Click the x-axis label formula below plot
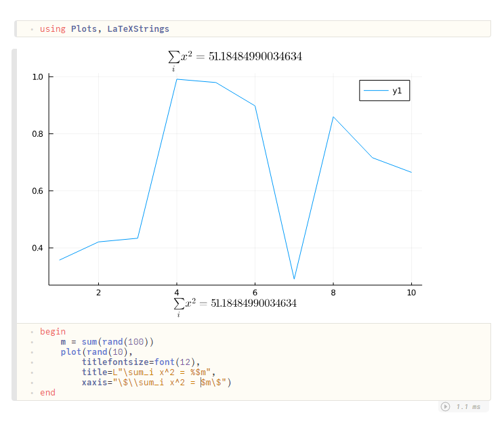This screenshot has width=504, height=430. coord(235,307)
